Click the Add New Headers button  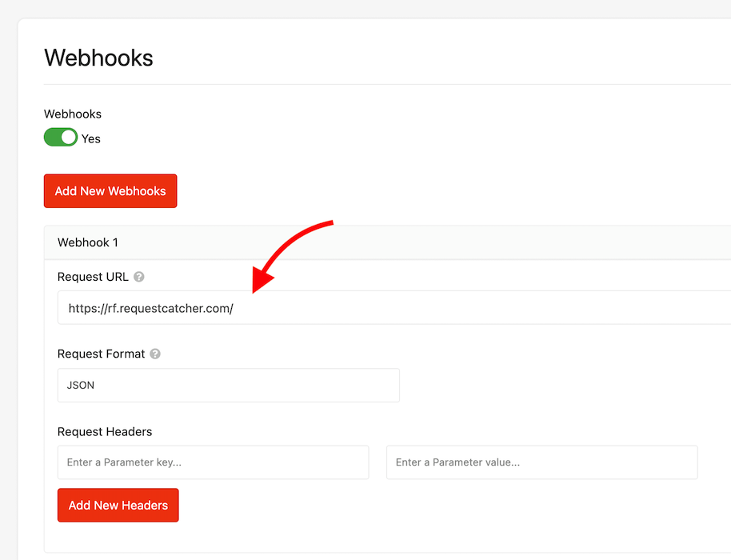click(x=118, y=506)
